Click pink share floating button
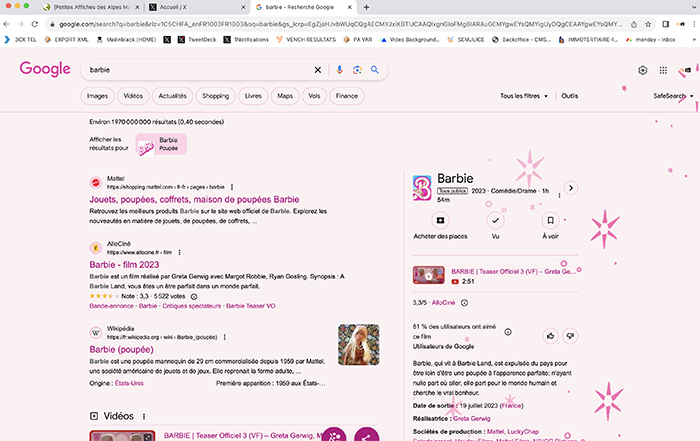The height and width of the screenshot is (441, 700). pos(367,436)
